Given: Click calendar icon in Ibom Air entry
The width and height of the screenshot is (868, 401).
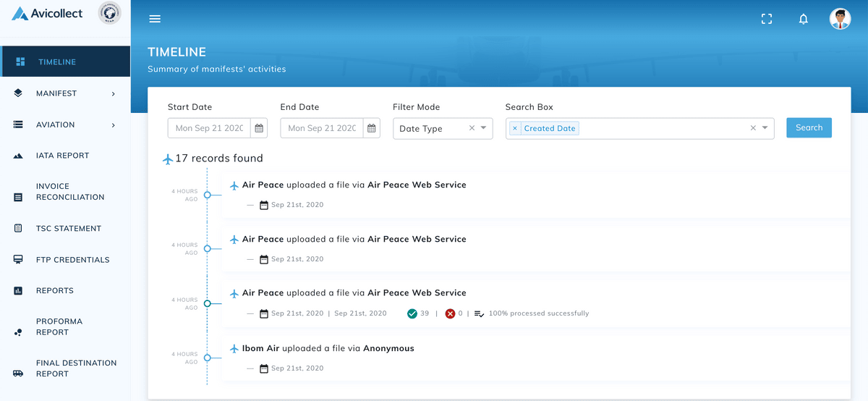Looking at the screenshot, I should click(264, 368).
